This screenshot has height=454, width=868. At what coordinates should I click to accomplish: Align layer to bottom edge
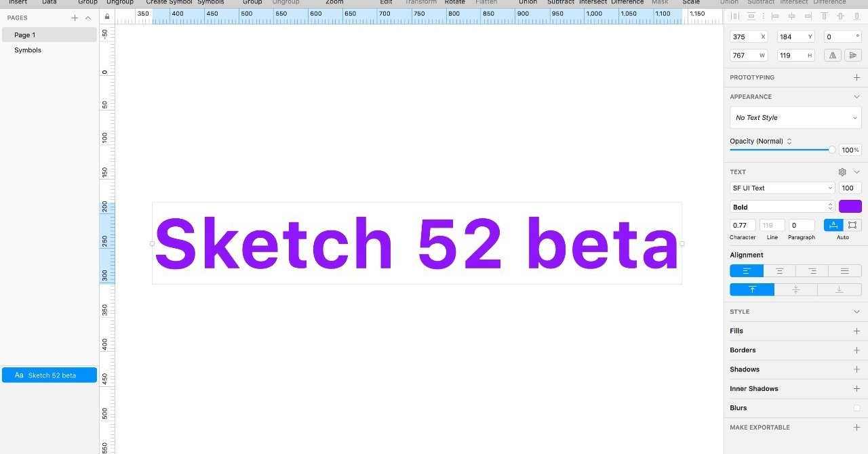point(857,16)
